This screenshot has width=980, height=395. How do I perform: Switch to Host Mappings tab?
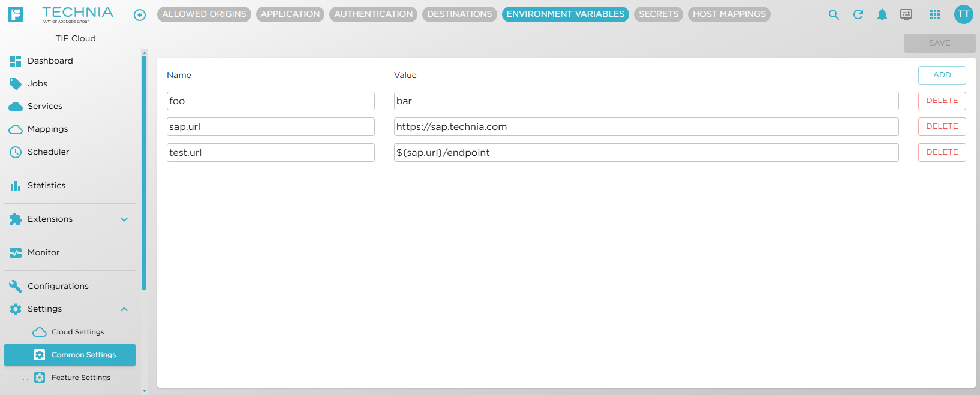[729, 14]
